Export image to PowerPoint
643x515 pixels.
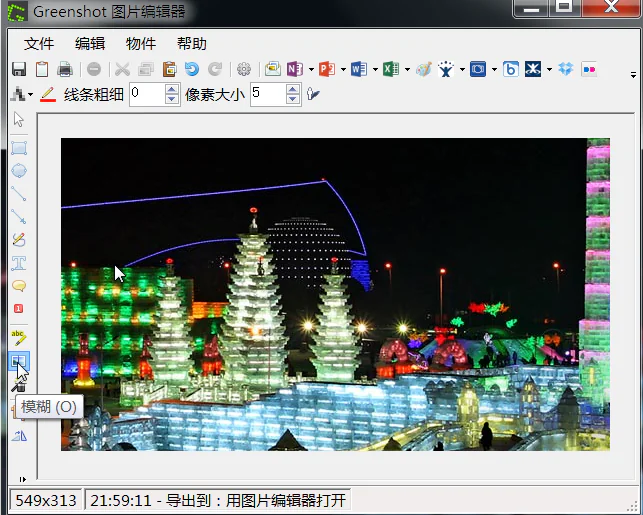(x=327, y=69)
